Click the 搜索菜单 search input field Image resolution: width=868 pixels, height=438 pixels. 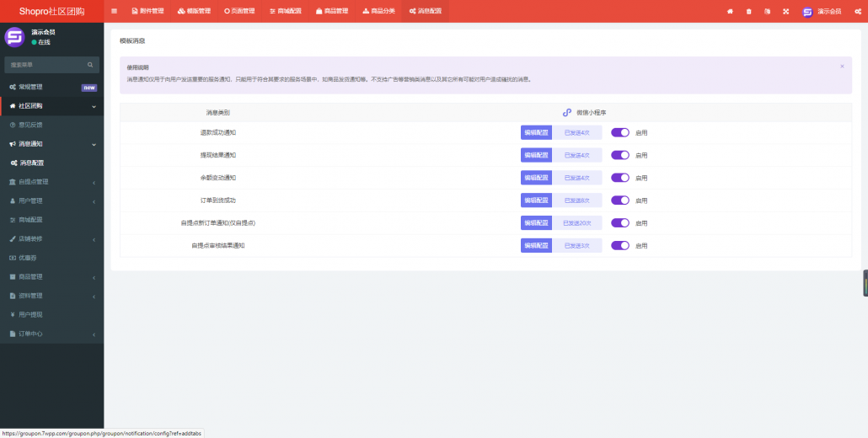[x=44, y=65]
